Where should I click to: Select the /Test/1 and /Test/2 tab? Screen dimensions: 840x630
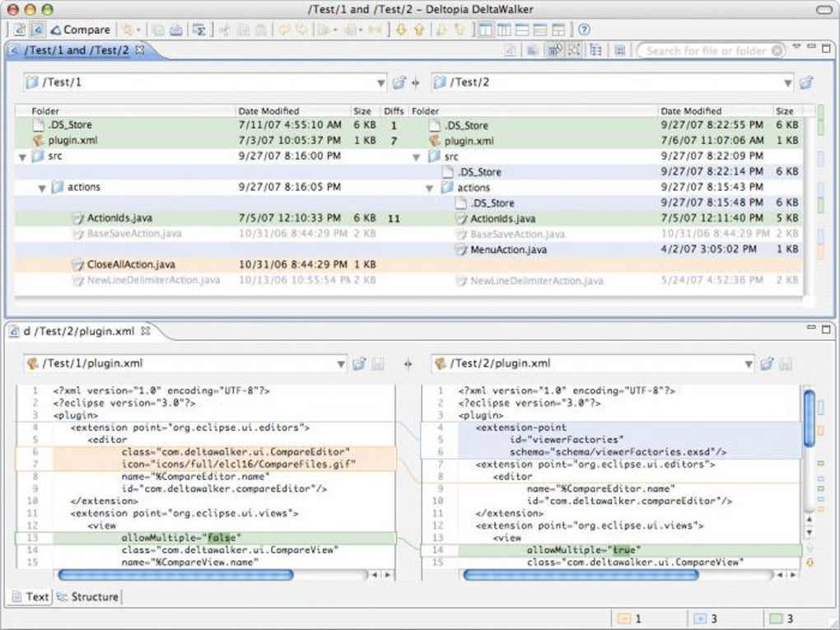[76, 50]
